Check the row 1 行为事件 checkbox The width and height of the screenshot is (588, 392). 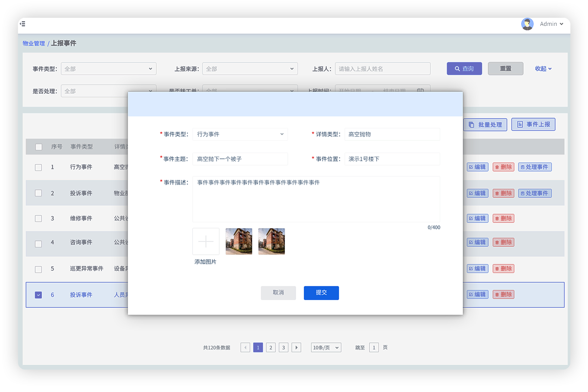click(38, 167)
